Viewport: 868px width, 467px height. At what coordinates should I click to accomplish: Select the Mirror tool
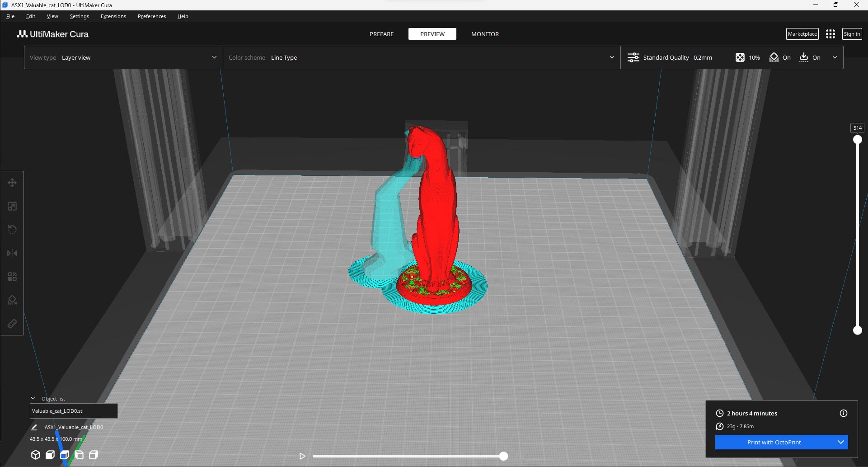(x=12, y=253)
